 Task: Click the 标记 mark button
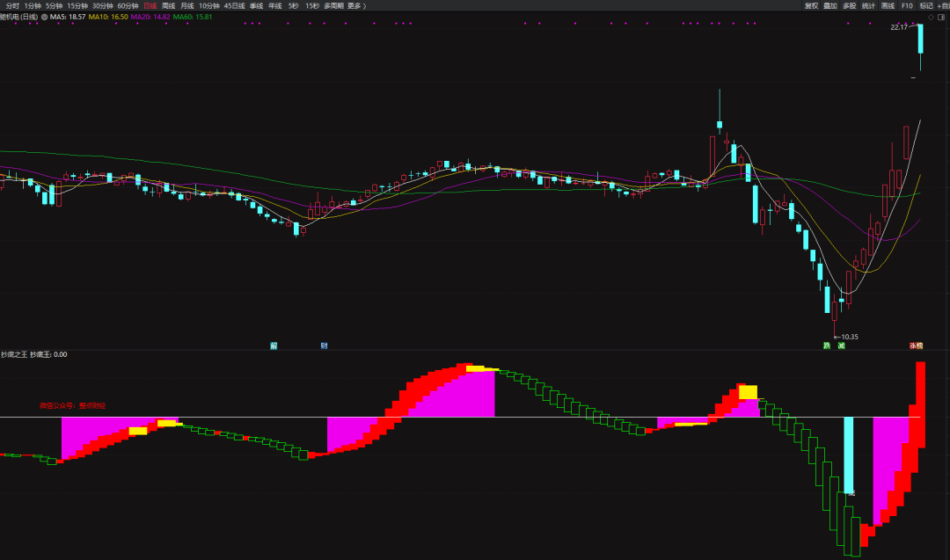pyautogui.click(x=926, y=5)
